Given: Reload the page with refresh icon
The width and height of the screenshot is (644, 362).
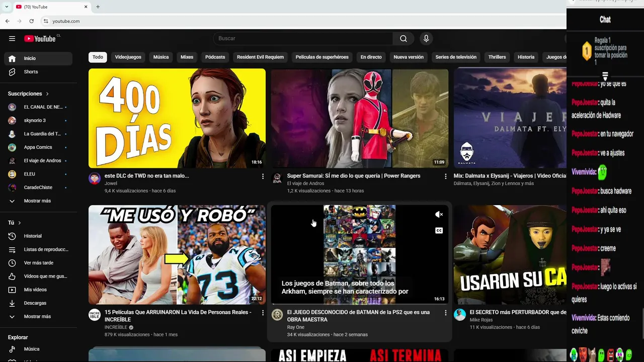Looking at the screenshot, I should pyautogui.click(x=31, y=21).
